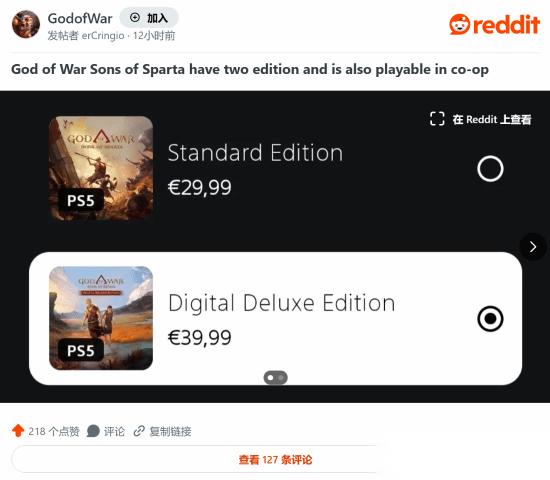This screenshot has width=550, height=480.
Task: Click the Reddit logo
Action: coord(494,24)
